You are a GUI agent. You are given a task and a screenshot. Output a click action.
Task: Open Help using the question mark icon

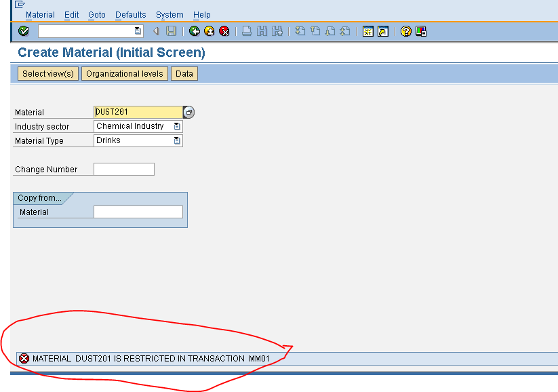click(405, 31)
